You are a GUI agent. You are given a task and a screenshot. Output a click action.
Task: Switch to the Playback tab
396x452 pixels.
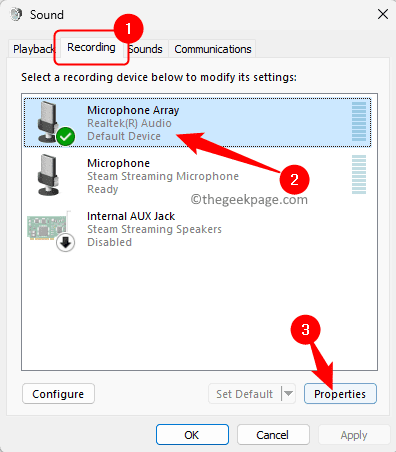pos(33,49)
